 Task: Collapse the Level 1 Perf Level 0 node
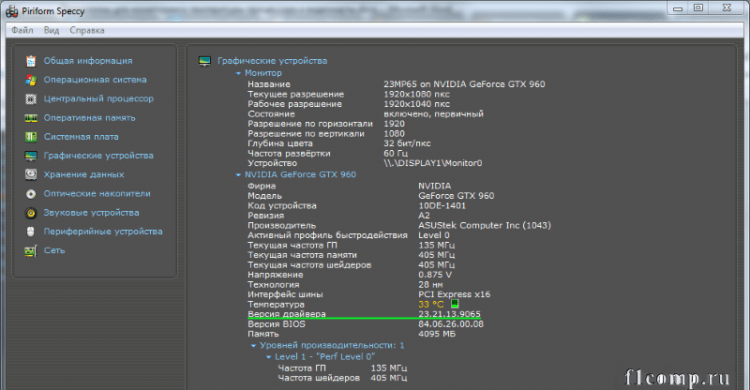point(269,357)
